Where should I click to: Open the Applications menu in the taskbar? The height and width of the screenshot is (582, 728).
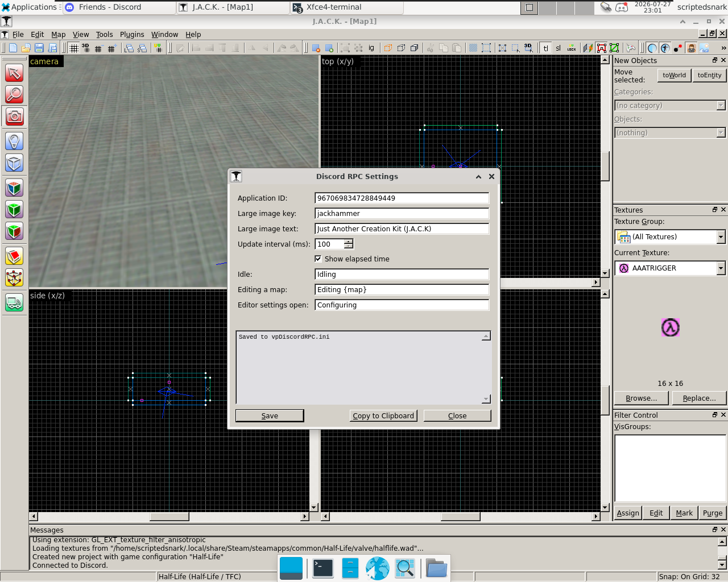[30, 7]
